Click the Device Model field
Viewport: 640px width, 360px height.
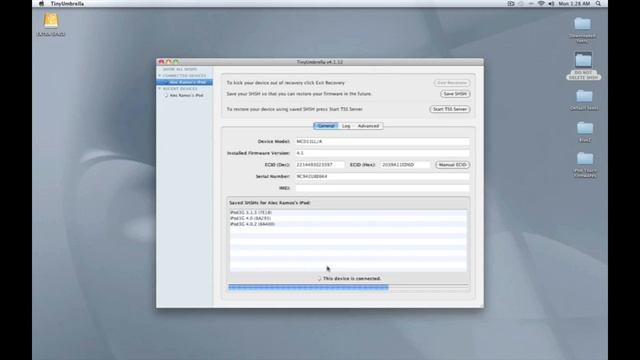[x=382, y=142]
